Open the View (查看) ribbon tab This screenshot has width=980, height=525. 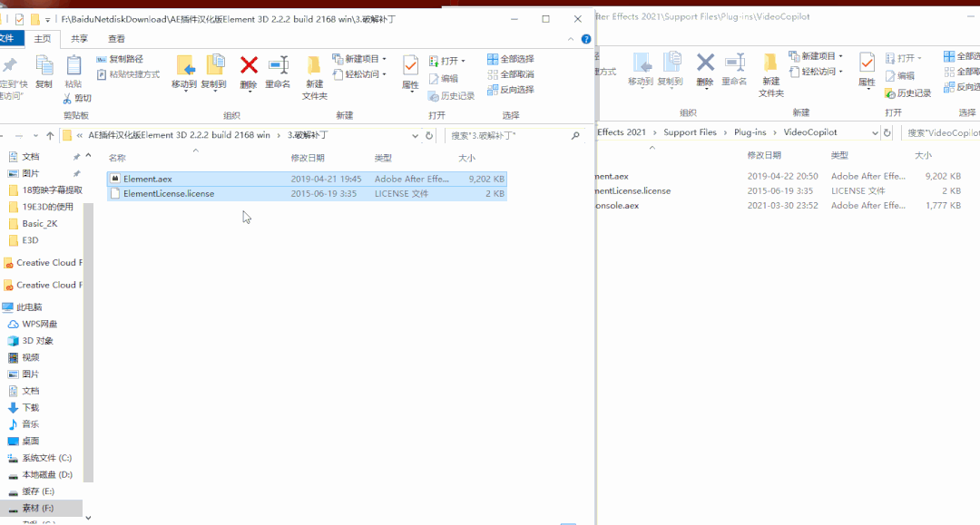click(x=116, y=39)
